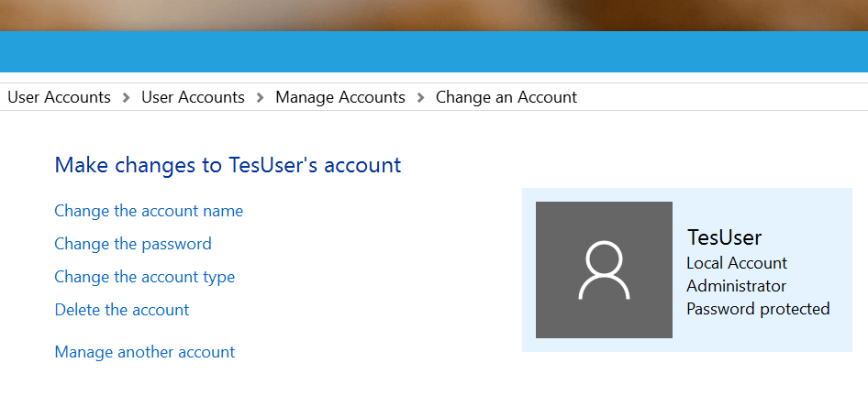Click empty address bar area after breadcrumbs
The width and height of the screenshot is (868, 418).
coord(719,97)
